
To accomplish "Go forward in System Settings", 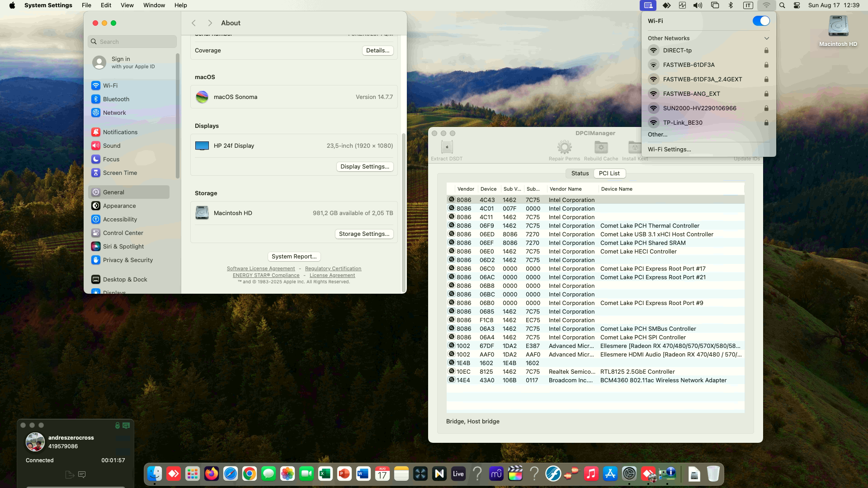I will point(210,23).
